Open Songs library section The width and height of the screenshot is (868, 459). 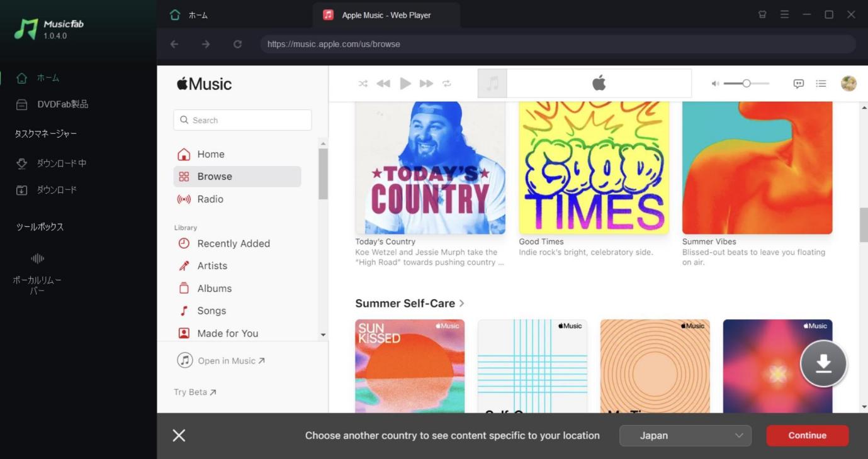coord(237,311)
